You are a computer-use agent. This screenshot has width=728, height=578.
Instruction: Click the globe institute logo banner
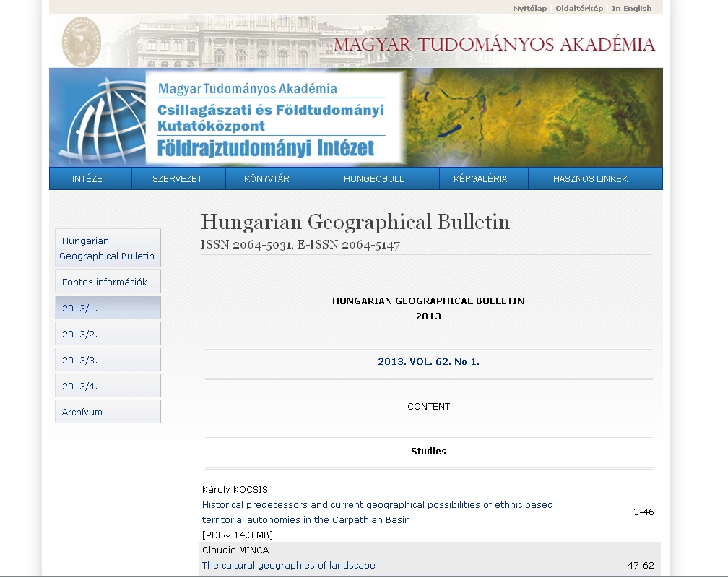pos(227,118)
